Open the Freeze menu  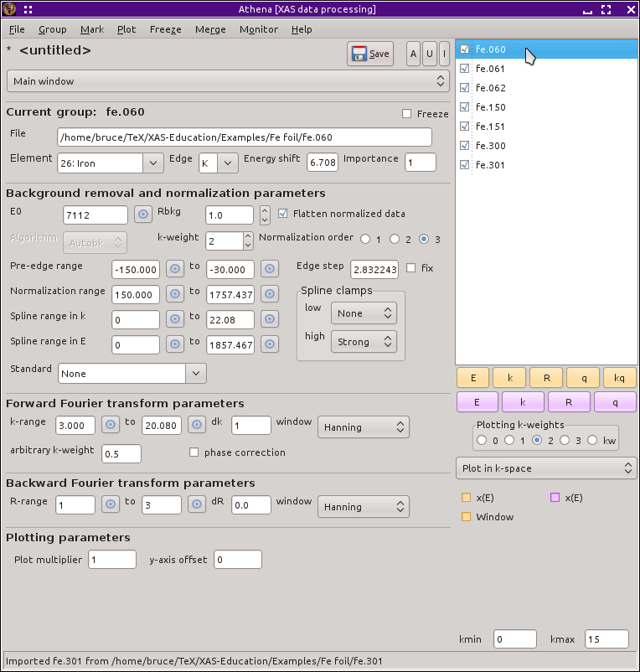click(x=165, y=29)
